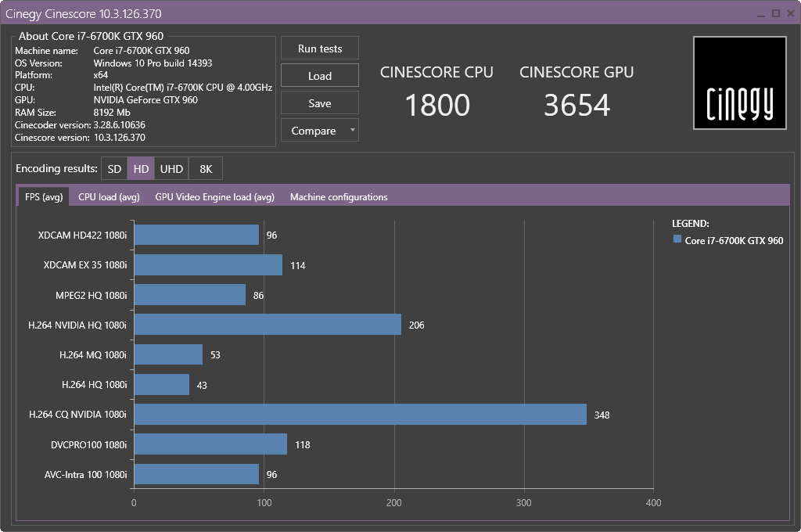Select SD encoding results
This screenshot has height=532, width=801.
(114, 169)
